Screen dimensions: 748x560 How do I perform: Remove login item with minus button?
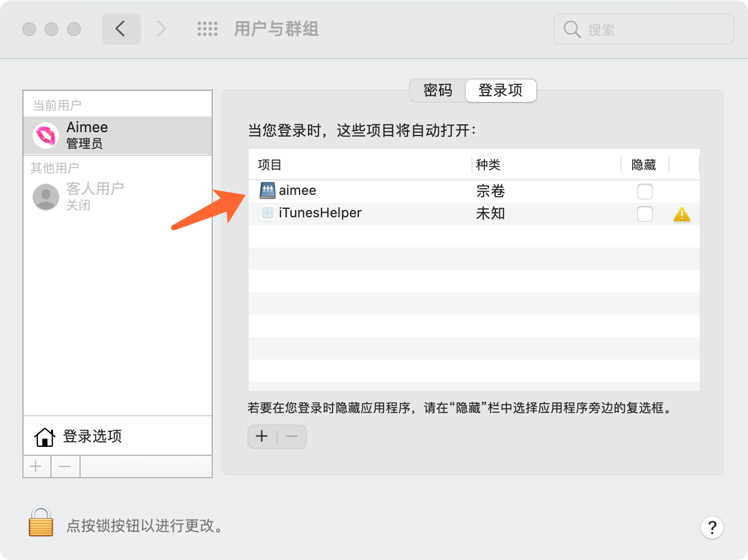click(x=292, y=437)
